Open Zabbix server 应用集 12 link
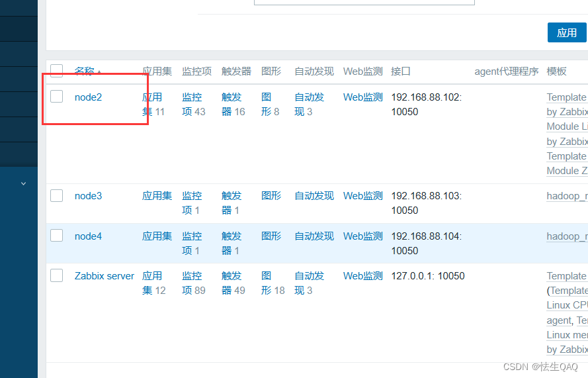The width and height of the screenshot is (588, 378). pos(153,283)
